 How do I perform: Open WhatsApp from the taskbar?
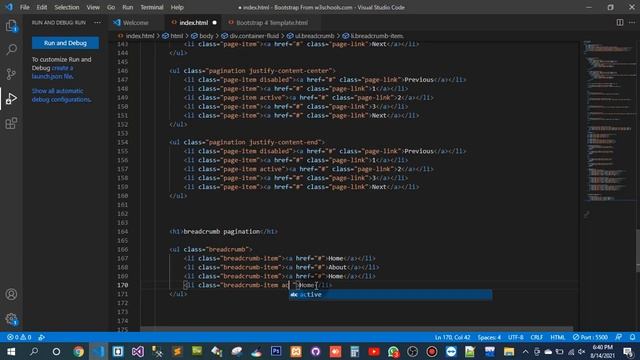pos(393,351)
